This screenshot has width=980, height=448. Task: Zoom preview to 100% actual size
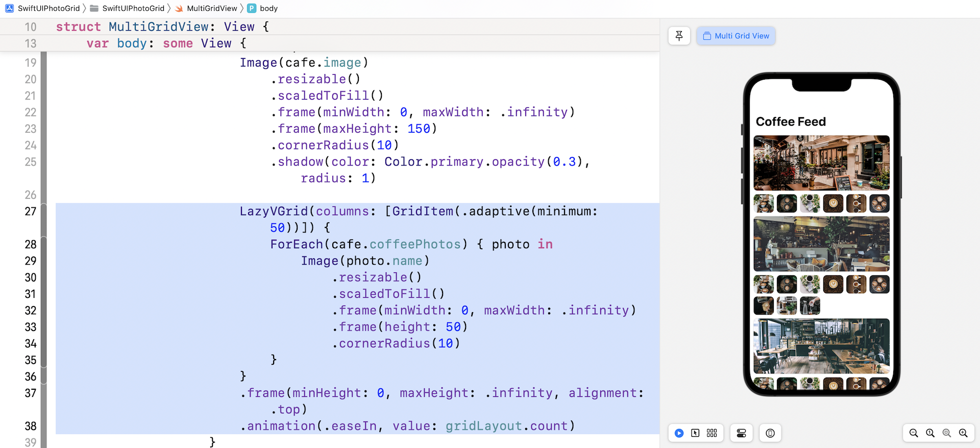(x=930, y=433)
